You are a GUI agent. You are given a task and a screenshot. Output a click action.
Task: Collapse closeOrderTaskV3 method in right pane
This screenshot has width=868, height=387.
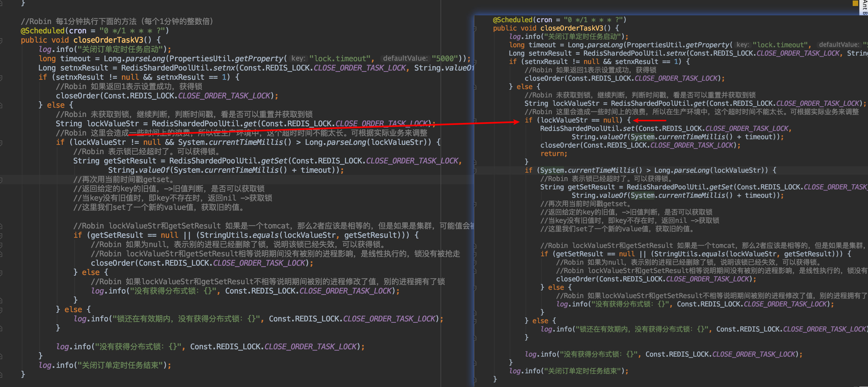pos(475,29)
